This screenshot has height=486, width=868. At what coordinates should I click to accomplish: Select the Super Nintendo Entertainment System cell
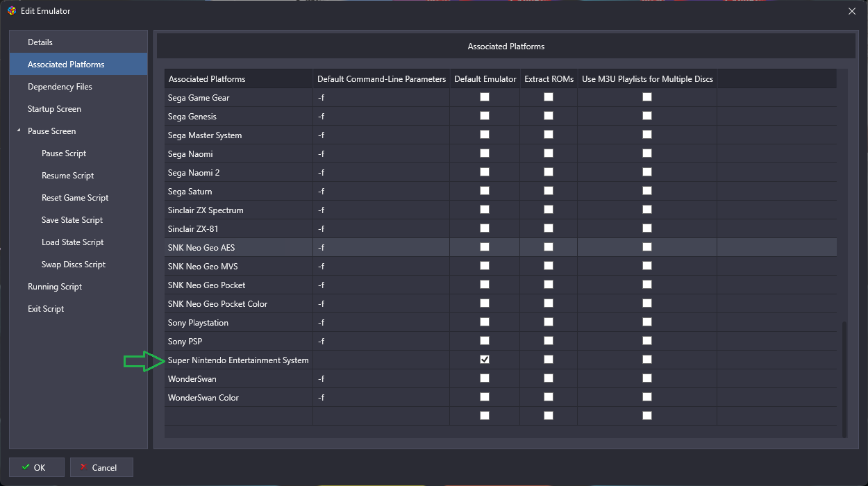238,360
